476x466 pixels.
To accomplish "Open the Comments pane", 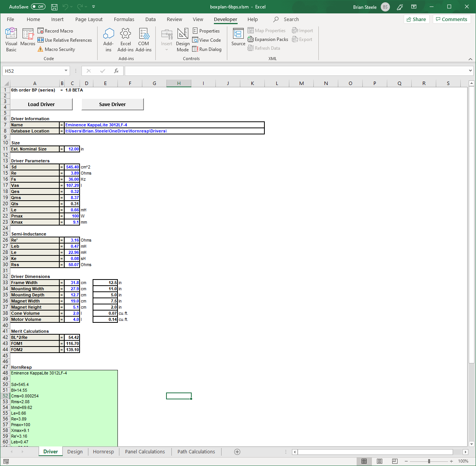I will (x=452, y=19).
